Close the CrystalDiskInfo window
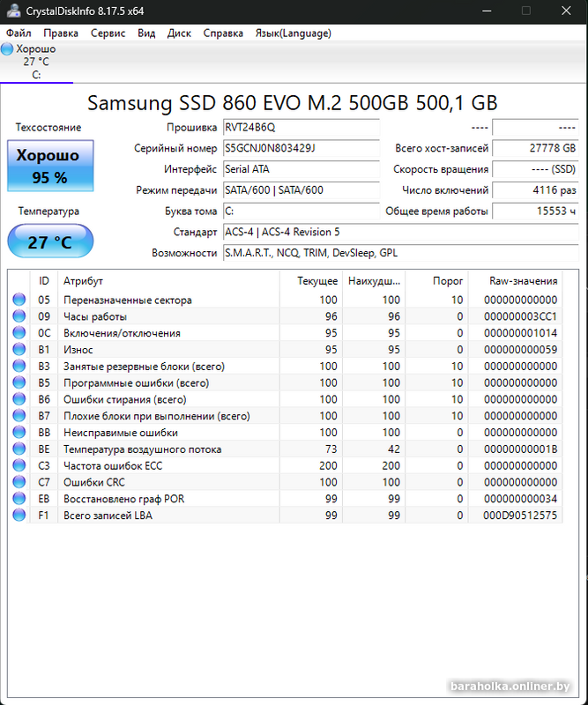588x705 pixels. (567, 11)
